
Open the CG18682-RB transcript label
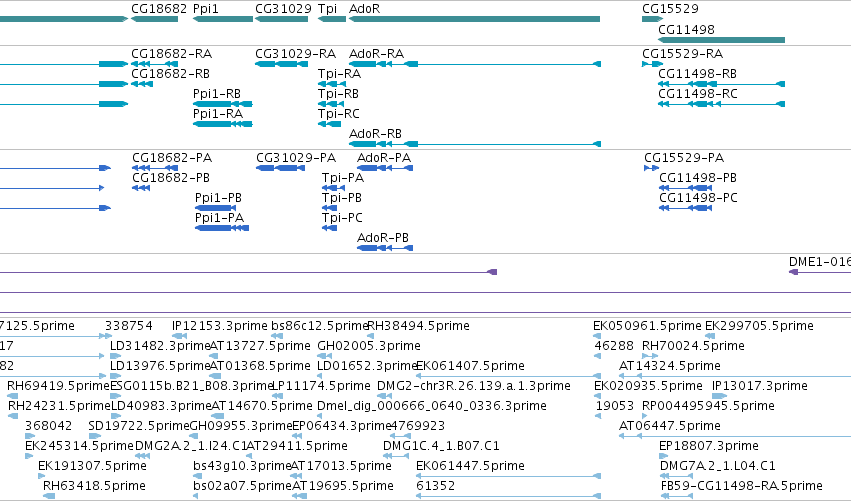(x=170, y=73)
